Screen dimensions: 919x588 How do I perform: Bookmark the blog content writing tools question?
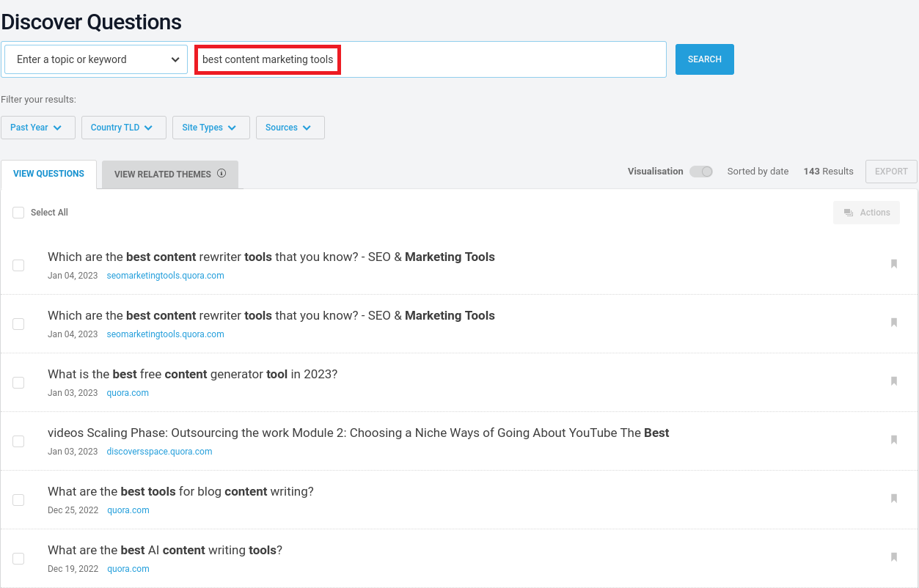893,499
